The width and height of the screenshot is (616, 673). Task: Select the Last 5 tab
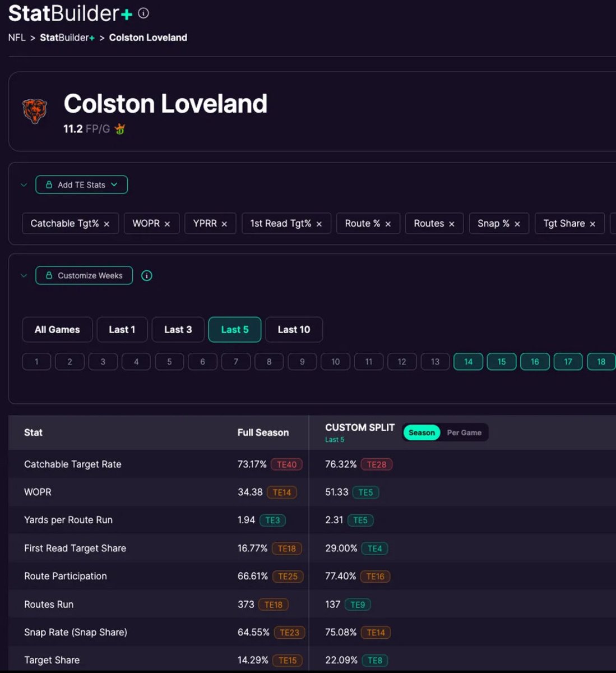235,330
